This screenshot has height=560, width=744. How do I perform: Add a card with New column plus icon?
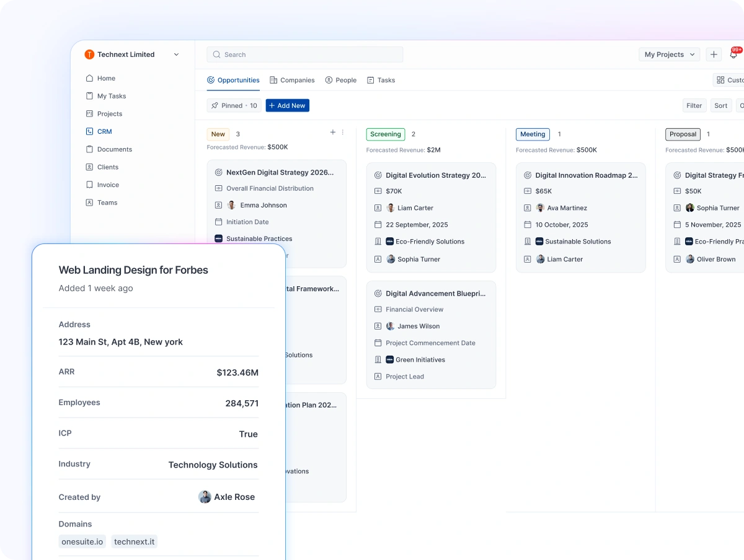332,133
